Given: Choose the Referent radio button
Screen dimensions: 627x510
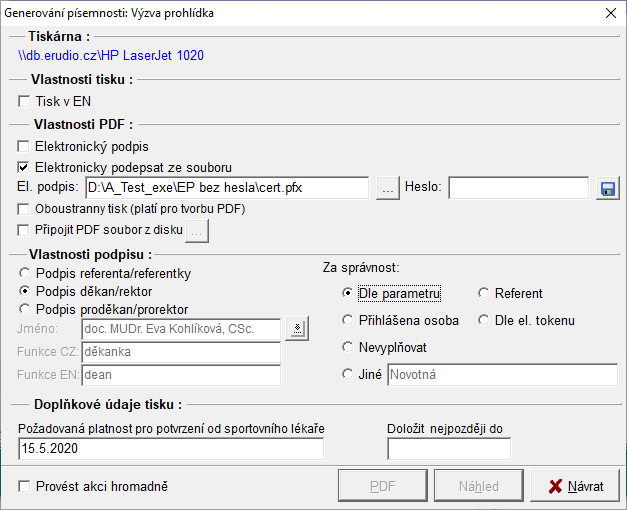Looking at the screenshot, I should point(484,293).
